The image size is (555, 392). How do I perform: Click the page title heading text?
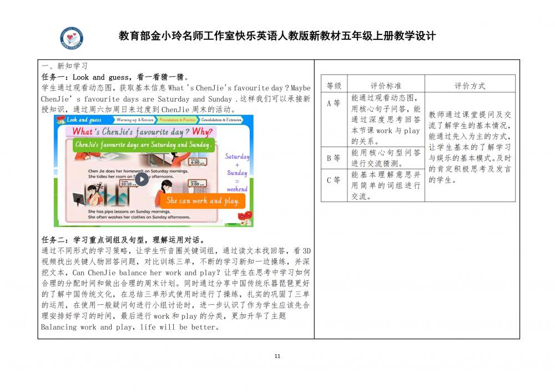point(277,36)
